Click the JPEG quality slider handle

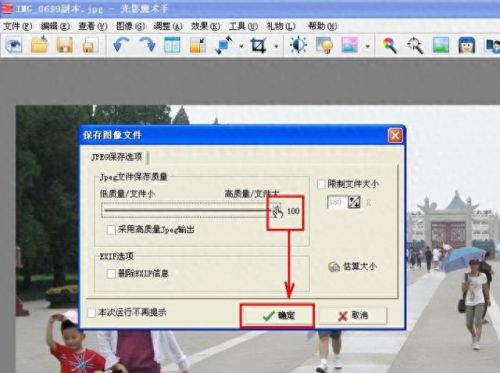coord(276,211)
